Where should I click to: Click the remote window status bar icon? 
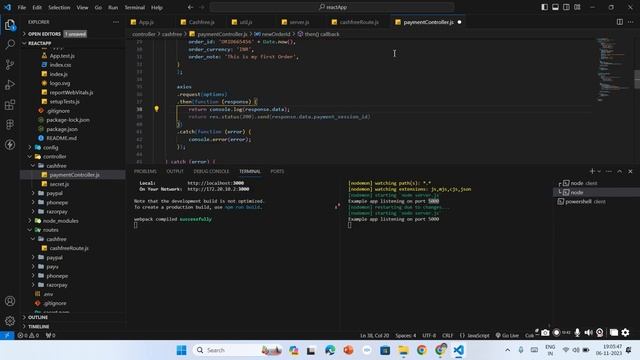click(7, 336)
